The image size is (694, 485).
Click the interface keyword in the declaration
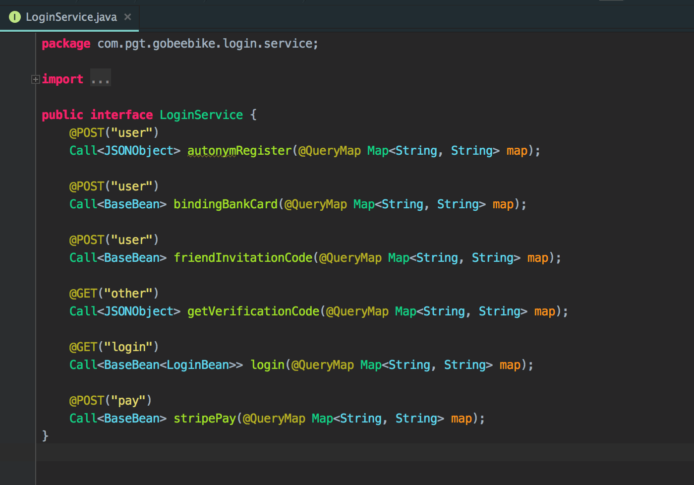[x=121, y=115]
